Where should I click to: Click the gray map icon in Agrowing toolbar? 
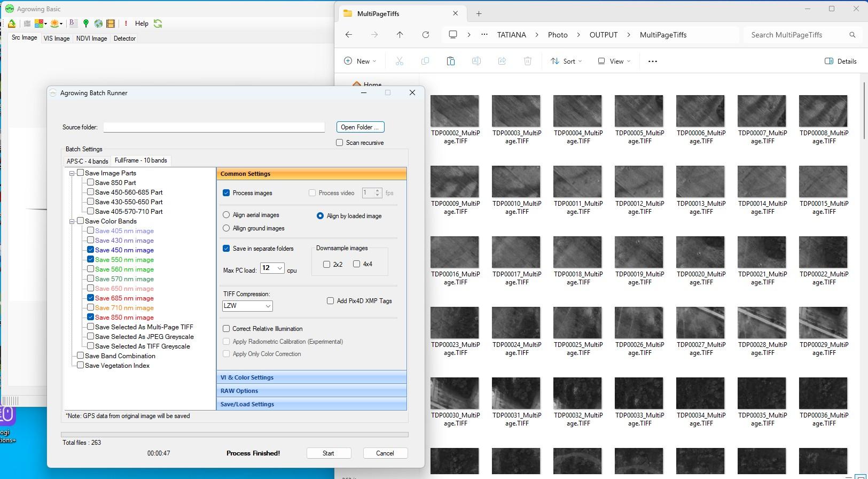[27, 24]
